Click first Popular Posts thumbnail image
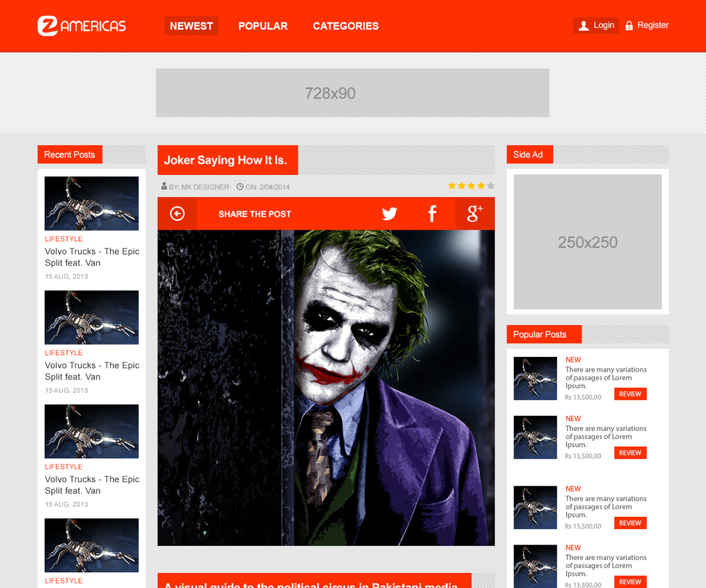 [535, 379]
